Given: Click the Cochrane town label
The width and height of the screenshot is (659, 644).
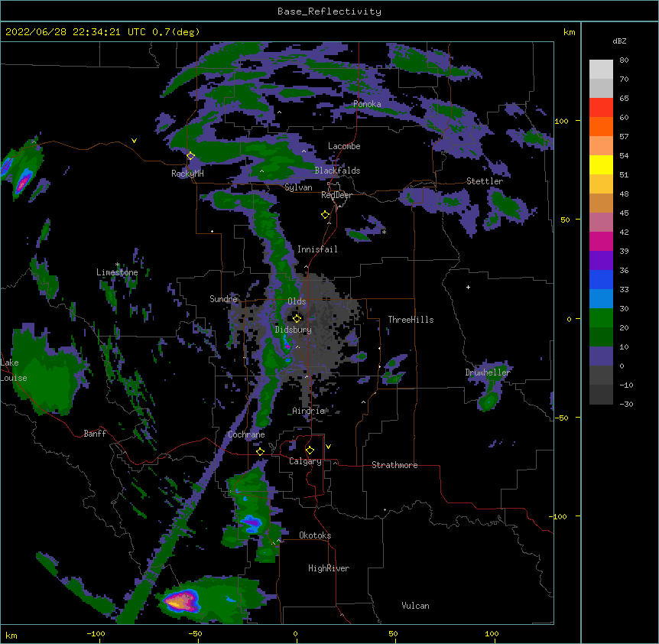Looking at the screenshot, I should [246, 434].
